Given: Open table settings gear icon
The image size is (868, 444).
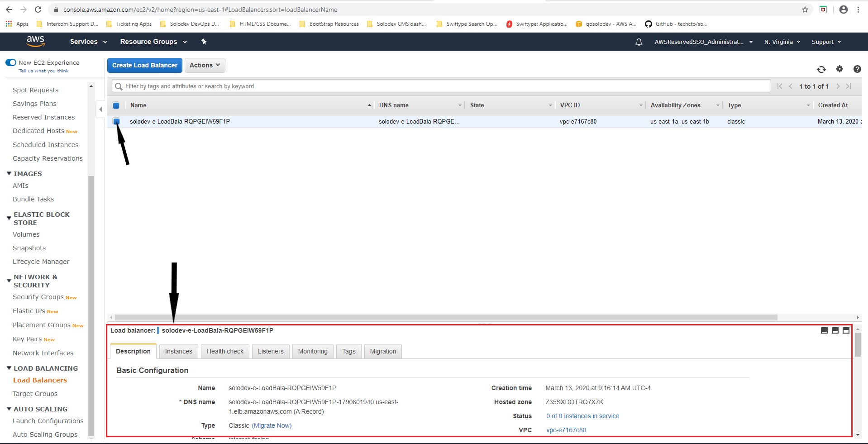Looking at the screenshot, I should [x=839, y=69].
